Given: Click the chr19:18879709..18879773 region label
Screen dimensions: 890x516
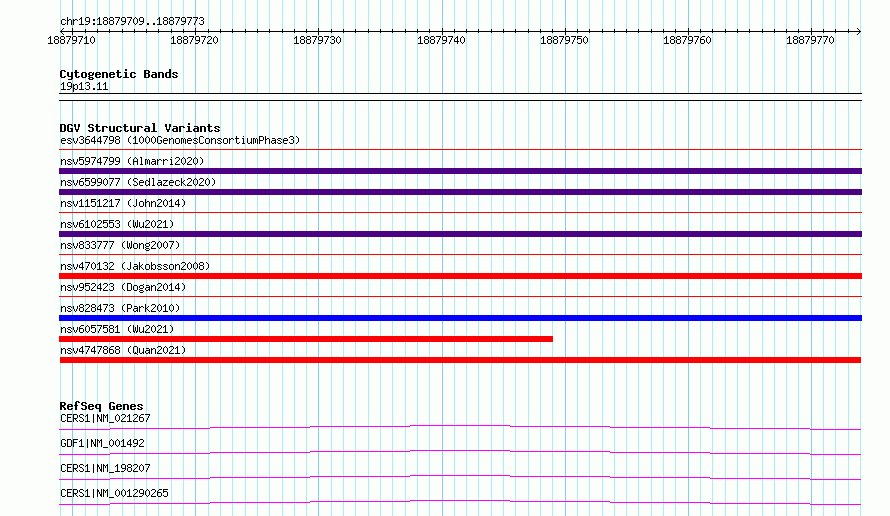Looking at the screenshot, I should [132, 22].
